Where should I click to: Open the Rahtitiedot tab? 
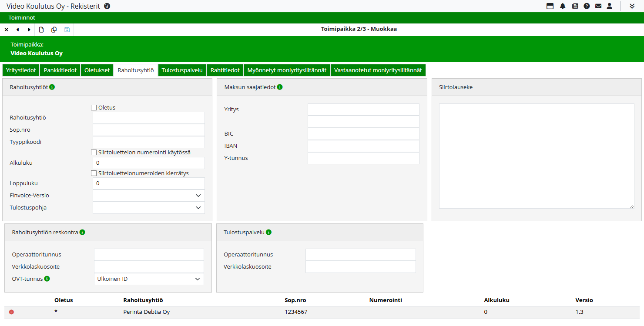(x=225, y=70)
